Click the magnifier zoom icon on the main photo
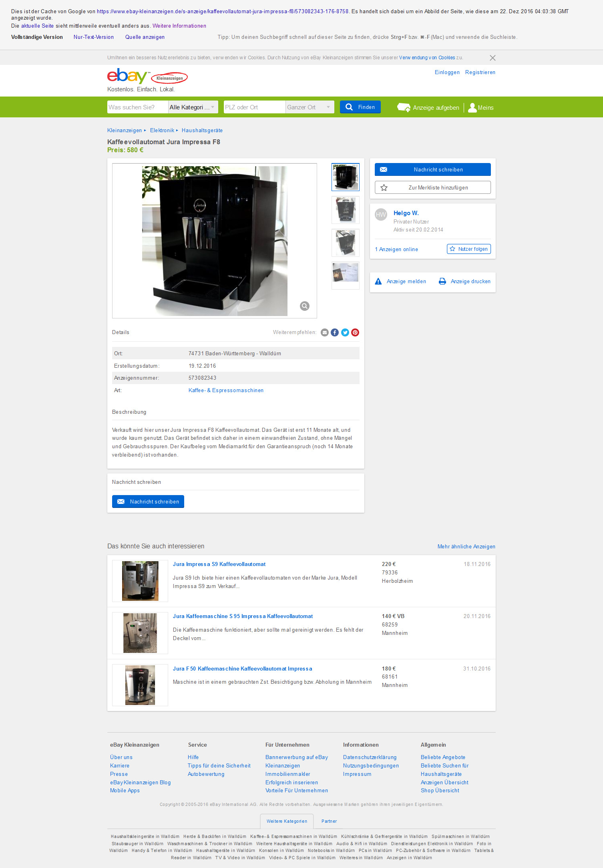This screenshot has height=868, width=603. point(305,306)
